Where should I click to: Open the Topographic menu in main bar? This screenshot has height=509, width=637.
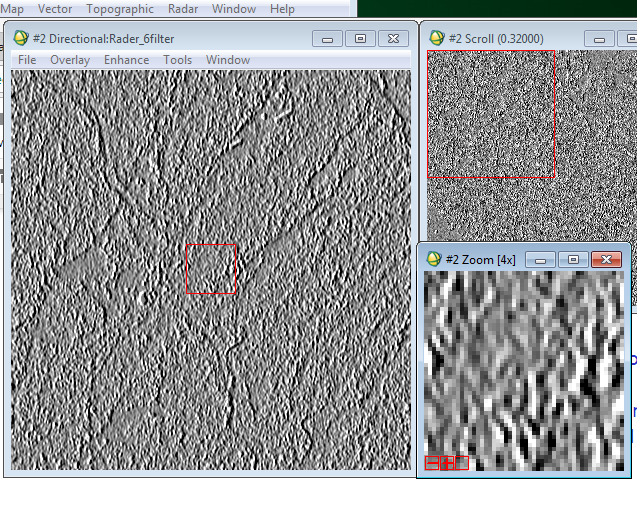(120, 9)
